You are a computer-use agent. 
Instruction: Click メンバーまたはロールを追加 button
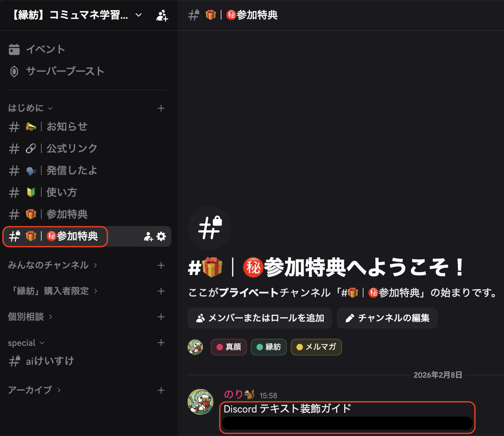click(260, 318)
